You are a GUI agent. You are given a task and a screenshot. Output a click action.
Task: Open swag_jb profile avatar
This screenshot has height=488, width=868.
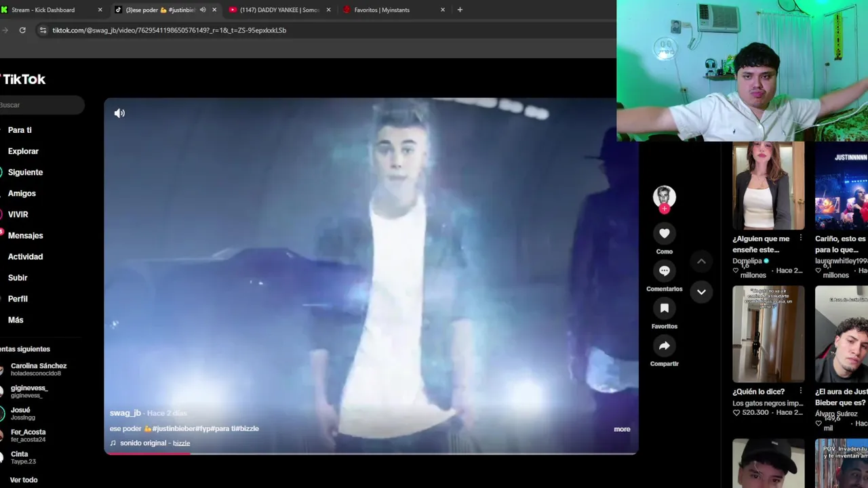[665, 196]
